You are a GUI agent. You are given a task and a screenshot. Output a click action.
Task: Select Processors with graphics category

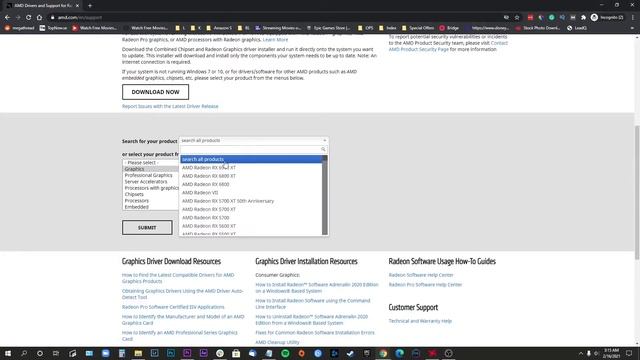[x=151, y=188]
